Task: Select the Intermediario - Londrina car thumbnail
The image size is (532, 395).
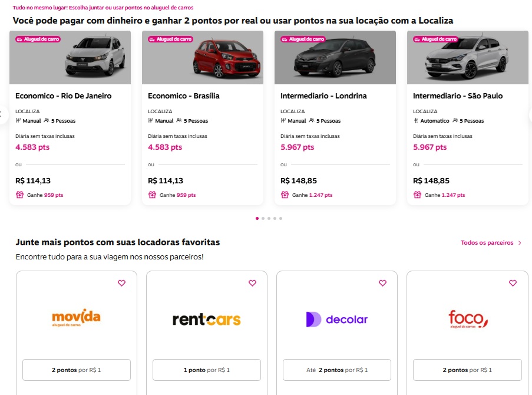Action: click(x=335, y=58)
